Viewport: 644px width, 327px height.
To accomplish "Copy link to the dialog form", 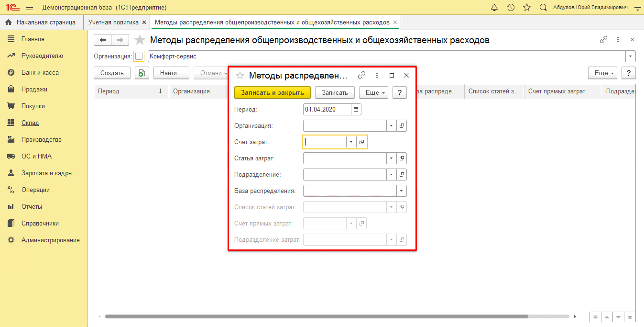I will pyautogui.click(x=362, y=75).
